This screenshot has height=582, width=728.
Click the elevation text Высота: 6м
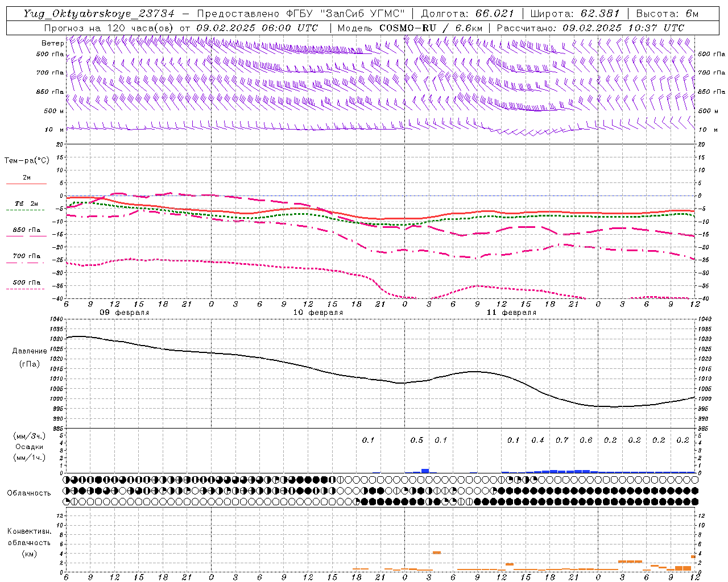click(x=667, y=14)
